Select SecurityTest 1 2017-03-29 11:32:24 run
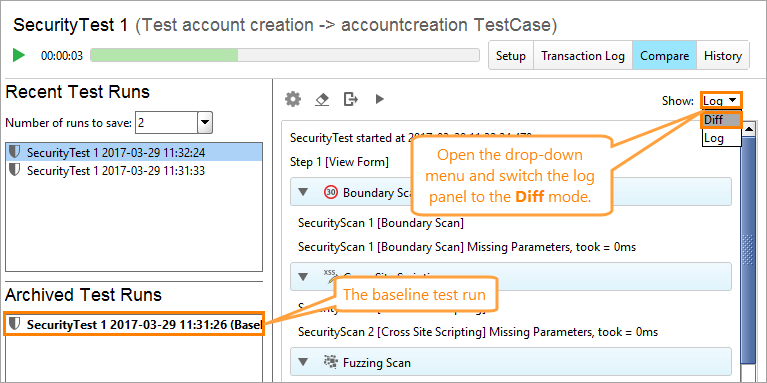The height and width of the screenshot is (383, 767). click(x=134, y=153)
